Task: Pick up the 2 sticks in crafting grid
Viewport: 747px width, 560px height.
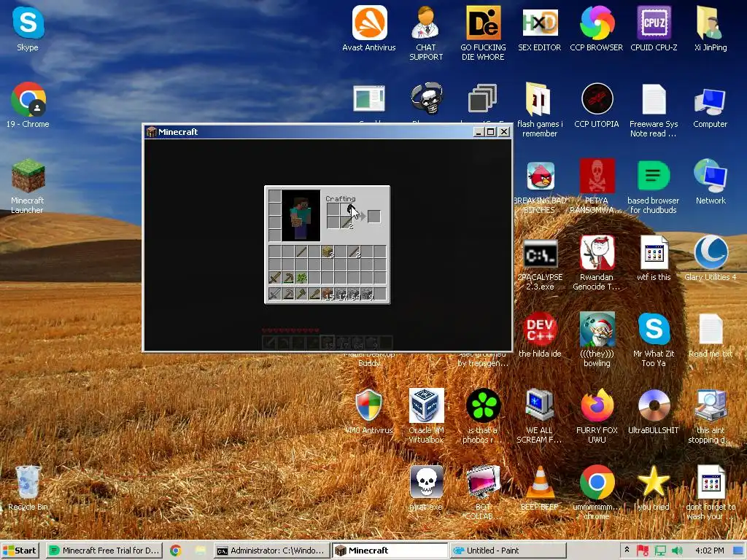Action: [347, 222]
